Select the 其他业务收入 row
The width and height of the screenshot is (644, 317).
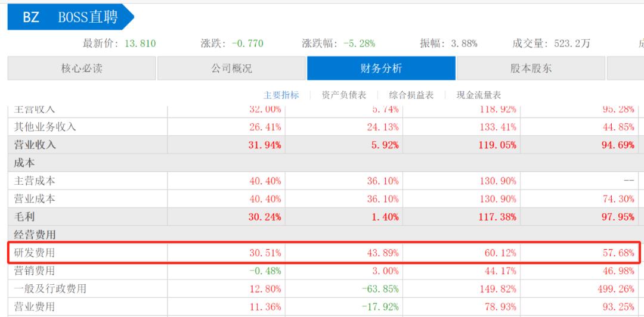tap(322, 127)
